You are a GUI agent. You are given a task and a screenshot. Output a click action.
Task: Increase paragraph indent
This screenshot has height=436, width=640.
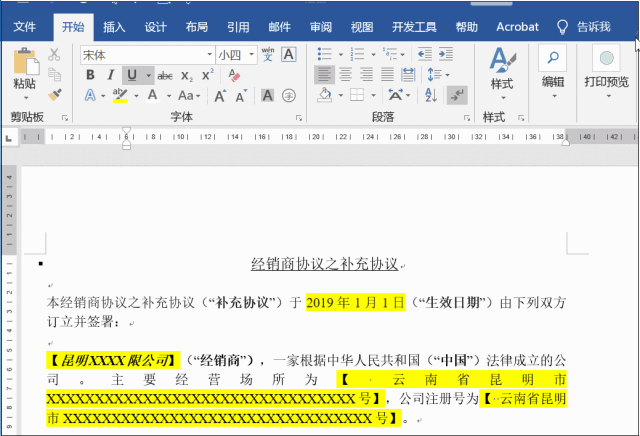click(x=446, y=54)
